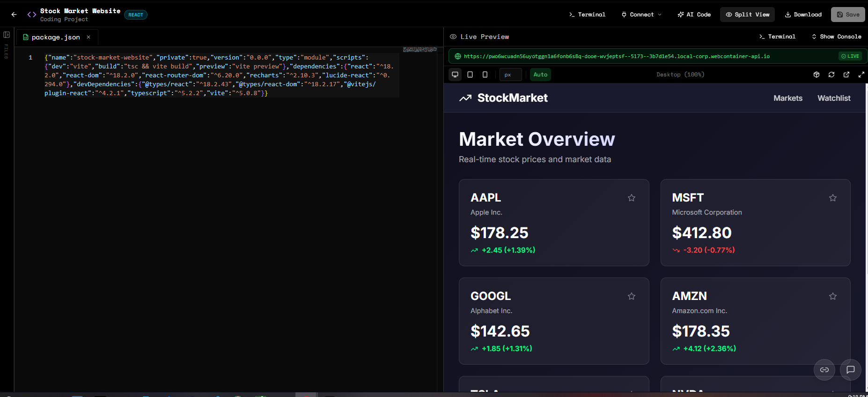Select line number 1 in the editor
Viewport: 868px width, 397px height.
pyautogui.click(x=30, y=58)
